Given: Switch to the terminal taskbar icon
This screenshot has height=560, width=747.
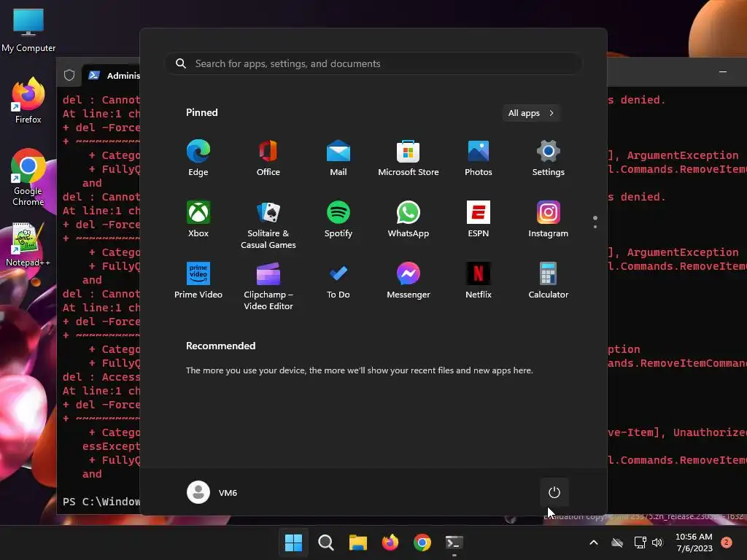Looking at the screenshot, I should click(454, 542).
